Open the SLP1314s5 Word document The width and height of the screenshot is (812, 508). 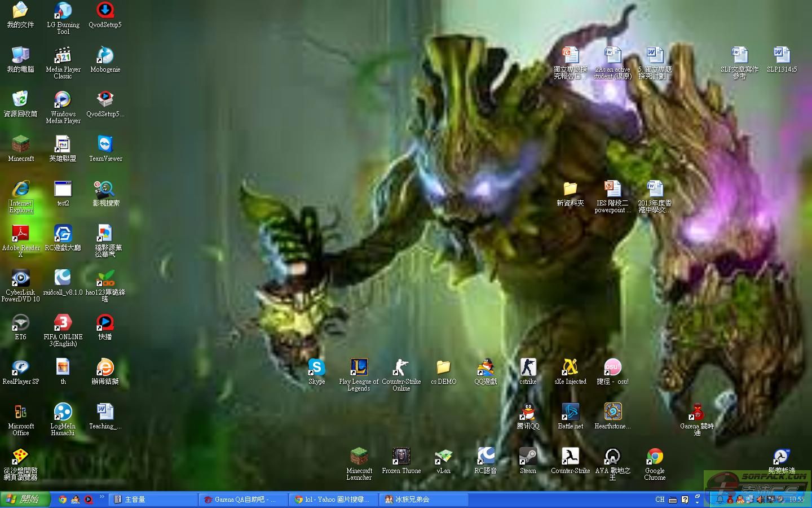click(782, 55)
